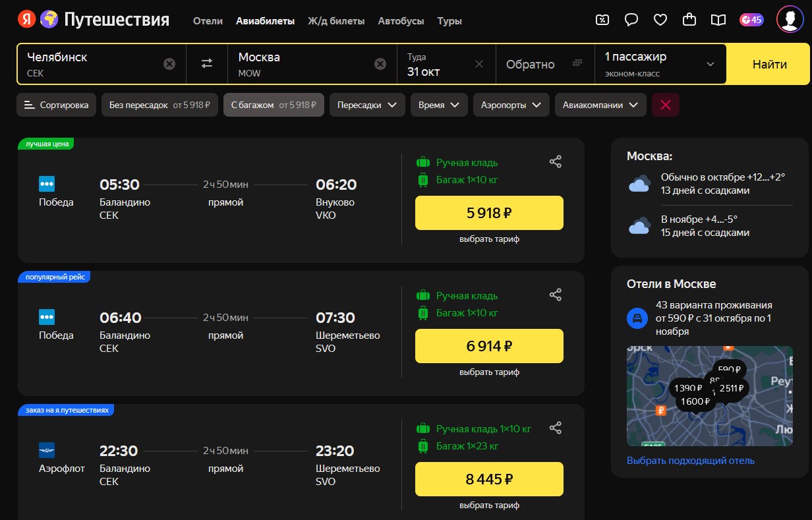Click the лучшая цена green badge
The width and height of the screenshot is (812, 520).
click(x=46, y=144)
